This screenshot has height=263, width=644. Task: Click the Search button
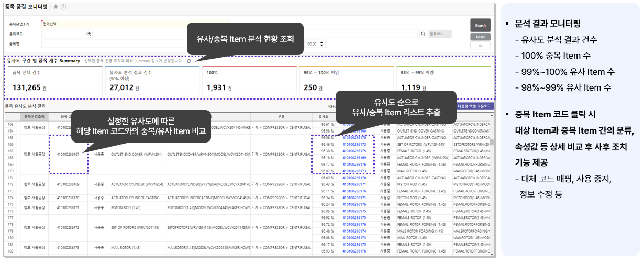480,25
